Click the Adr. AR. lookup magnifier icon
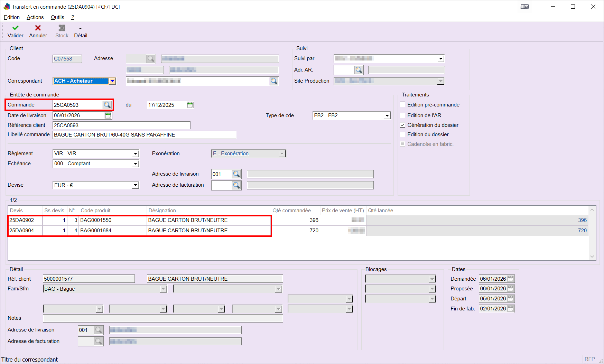604x364 pixels. point(359,70)
